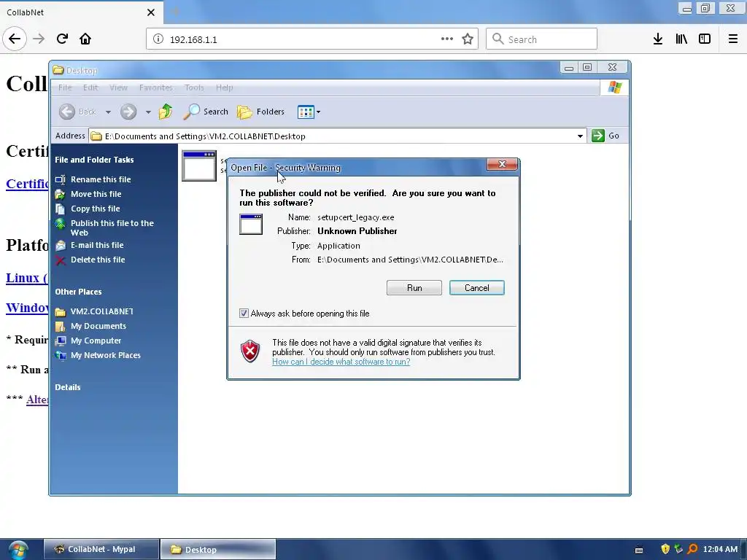Open browser downloads panel

(x=658, y=39)
